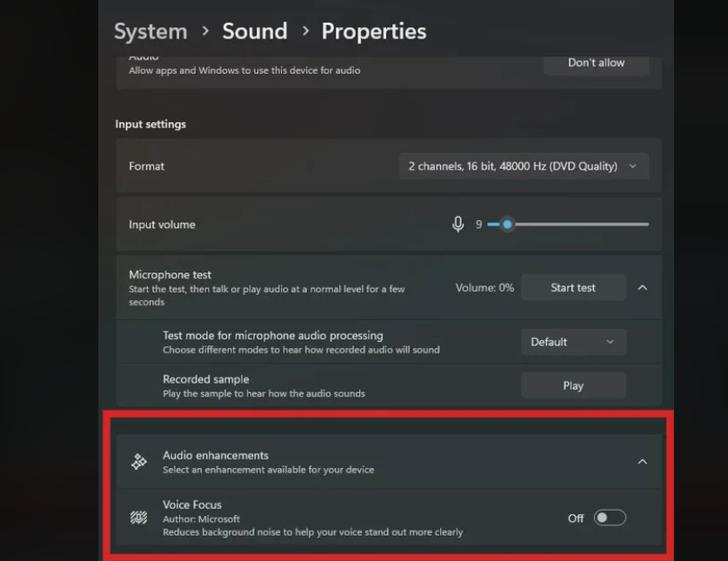728x561 pixels.
Task: Click the Input settings heading
Action: pos(150,124)
